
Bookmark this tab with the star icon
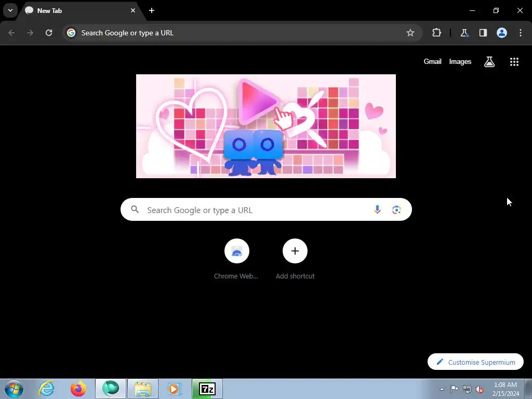click(410, 33)
